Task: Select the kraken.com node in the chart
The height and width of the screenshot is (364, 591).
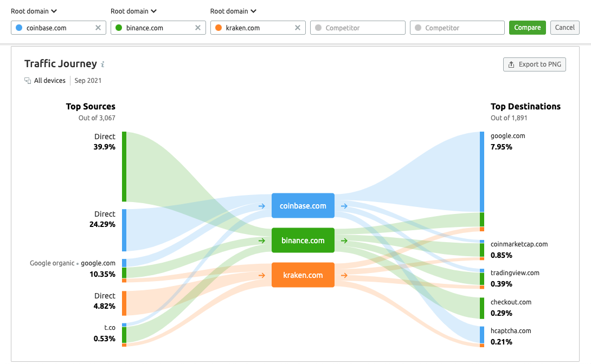Action: [303, 275]
